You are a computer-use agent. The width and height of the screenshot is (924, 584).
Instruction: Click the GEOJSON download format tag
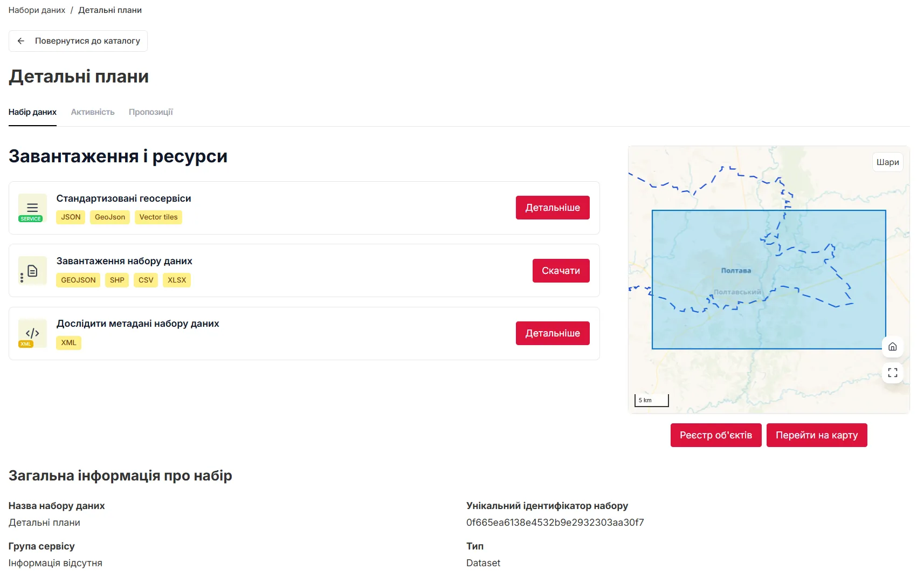pyautogui.click(x=78, y=280)
